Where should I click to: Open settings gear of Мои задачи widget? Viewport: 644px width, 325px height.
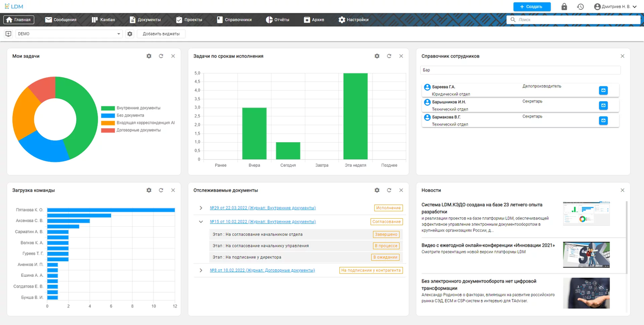coord(149,56)
